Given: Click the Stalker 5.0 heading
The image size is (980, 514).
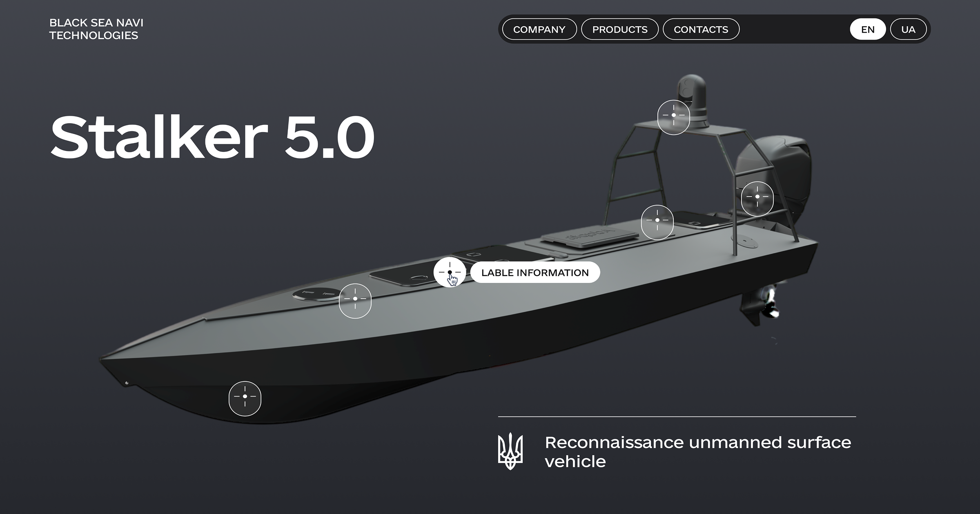Looking at the screenshot, I should click(212, 137).
